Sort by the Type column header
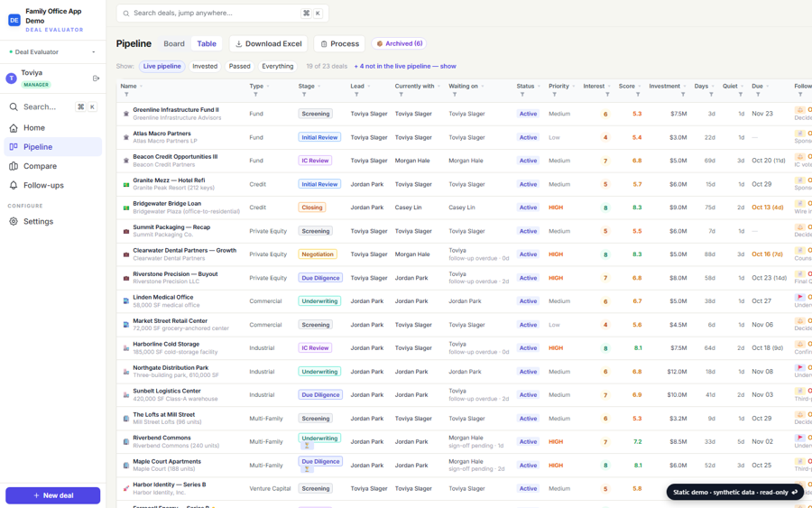The width and height of the screenshot is (812, 508). point(256,86)
